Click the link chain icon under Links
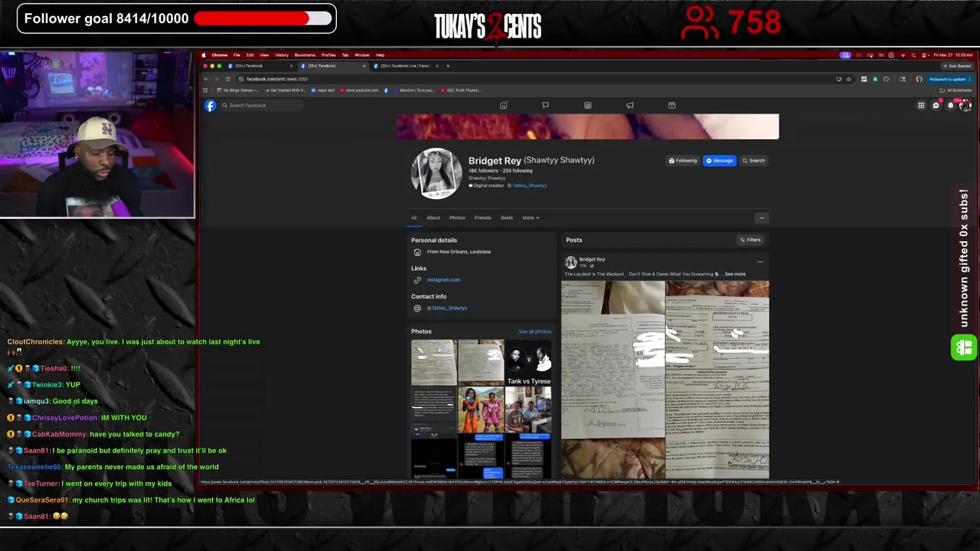980x551 pixels. pyautogui.click(x=417, y=280)
